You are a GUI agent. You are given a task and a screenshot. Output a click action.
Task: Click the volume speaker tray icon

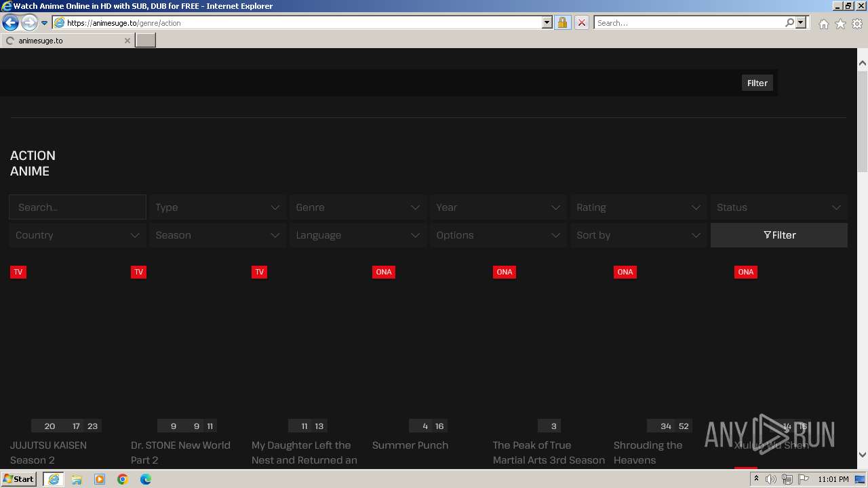(x=771, y=479)
